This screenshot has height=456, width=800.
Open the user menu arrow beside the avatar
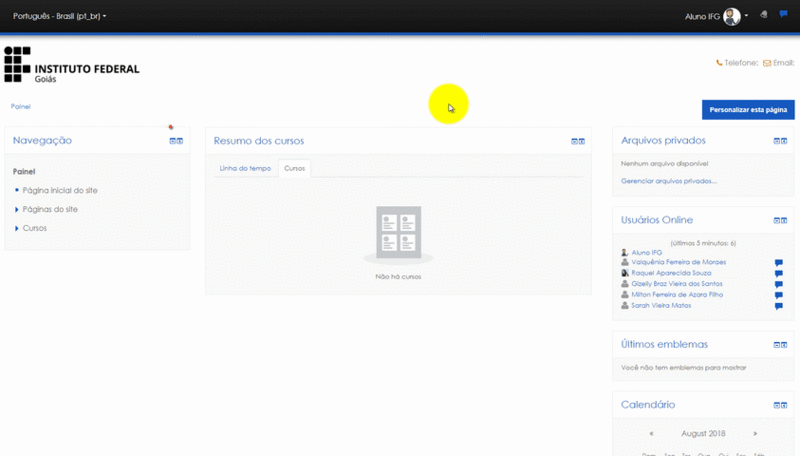(x=746, y=16)
